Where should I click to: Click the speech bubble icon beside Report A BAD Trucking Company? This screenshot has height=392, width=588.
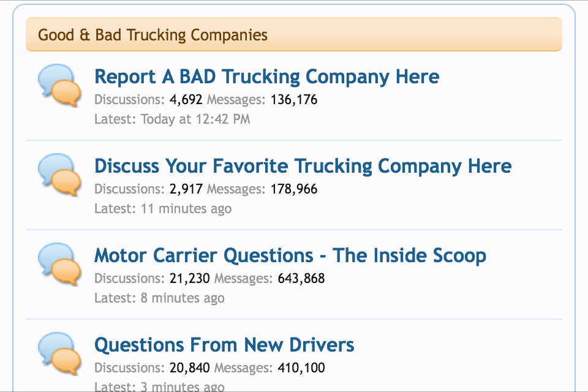click(59, 85)
